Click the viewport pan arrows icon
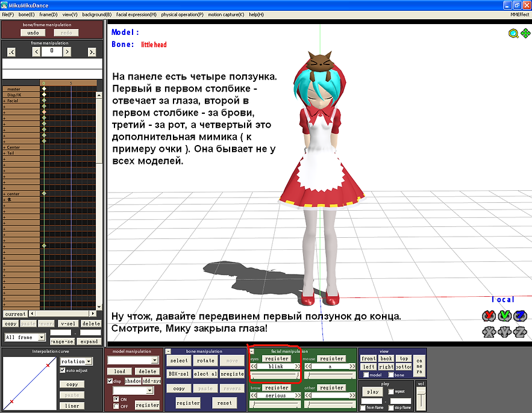This screenshot has height=413, width=532. pos(525,33)
